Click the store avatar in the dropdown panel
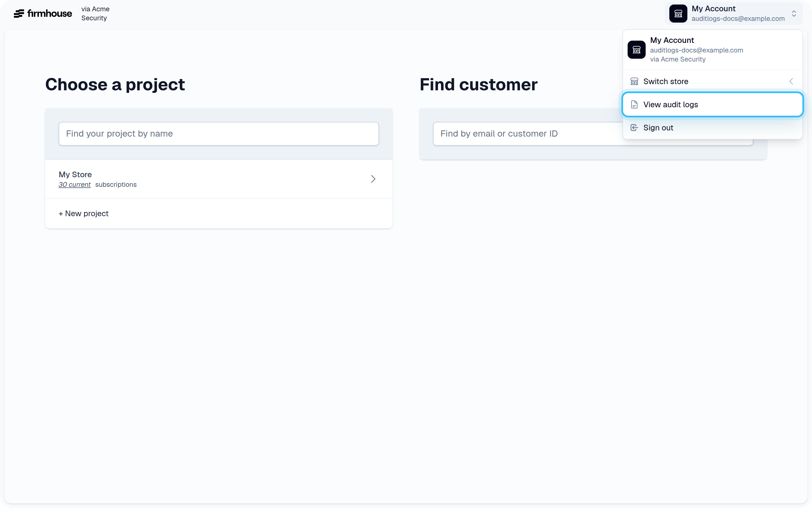812x508 pixels. click(x=637, y=50)
